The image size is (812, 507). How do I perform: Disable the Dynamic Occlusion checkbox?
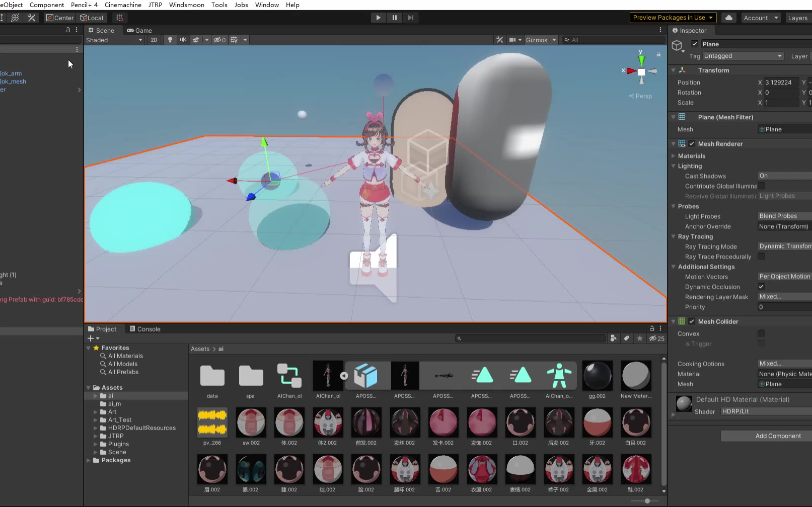point(761,287)
